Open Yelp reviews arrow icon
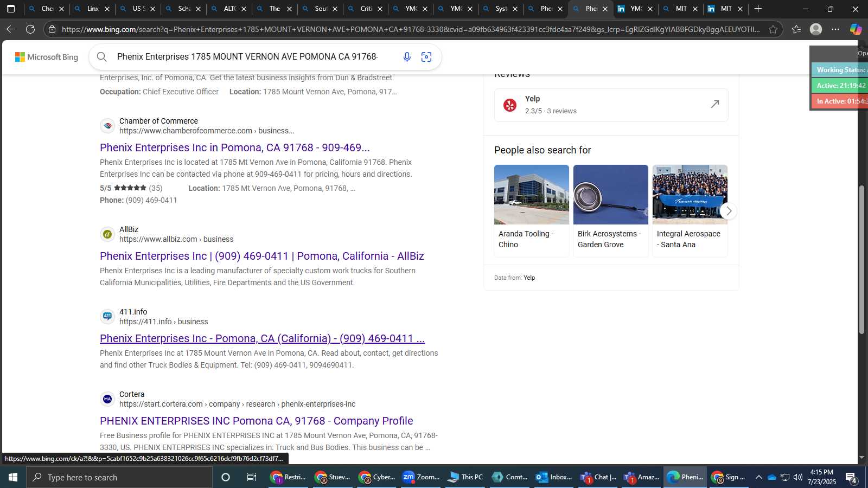This screenshot has width=868, height=488. click(x=715, y=104)
